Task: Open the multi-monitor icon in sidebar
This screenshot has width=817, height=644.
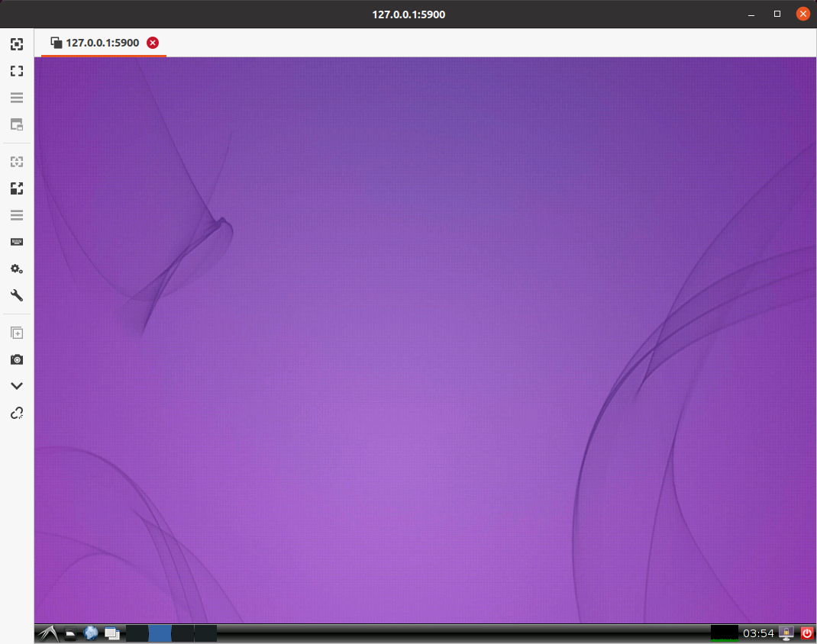Action: pyautogui.click(x=16, y=124)
